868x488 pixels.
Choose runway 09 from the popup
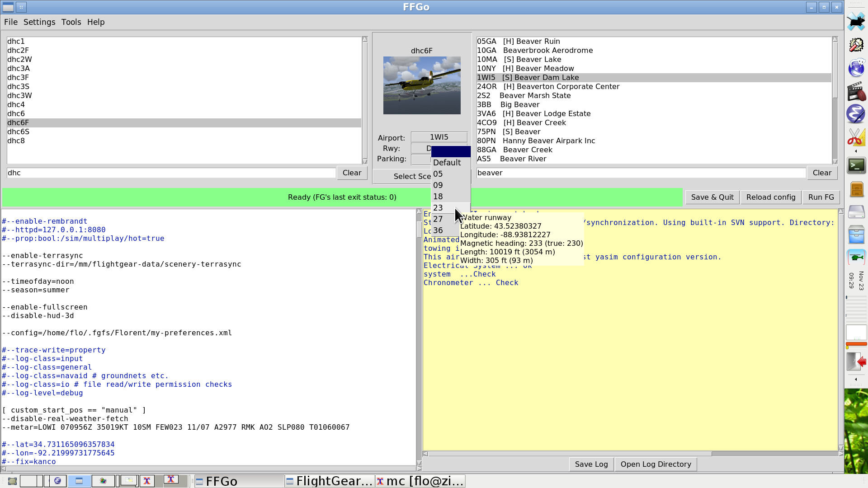tap(451, 185)
